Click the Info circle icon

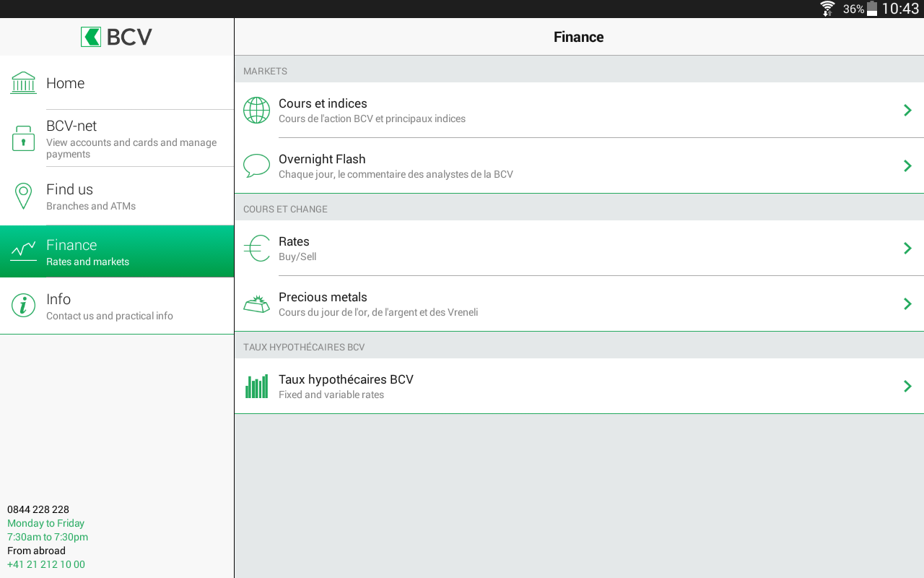23,306
